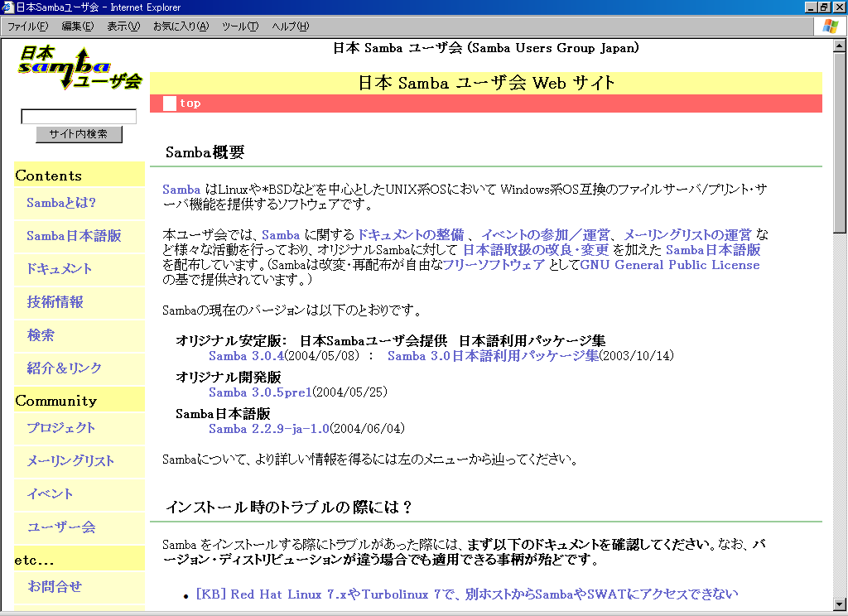Viewport: 848px width, 616px height.
Task: Open the ドキュメントの整備 link
Action: tap(411, 234)
